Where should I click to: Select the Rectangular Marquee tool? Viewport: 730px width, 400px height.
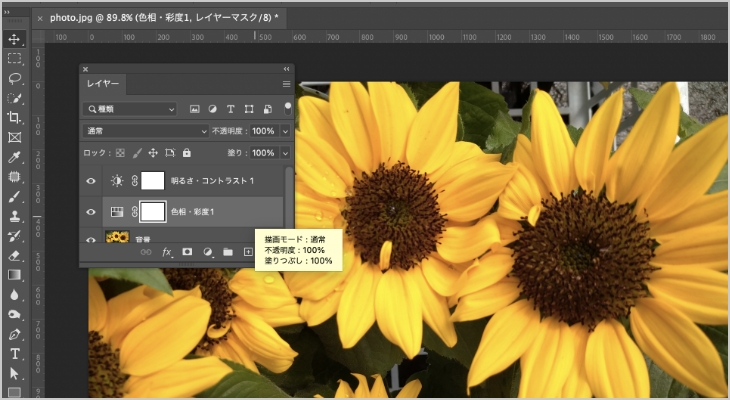click(14, 59)
